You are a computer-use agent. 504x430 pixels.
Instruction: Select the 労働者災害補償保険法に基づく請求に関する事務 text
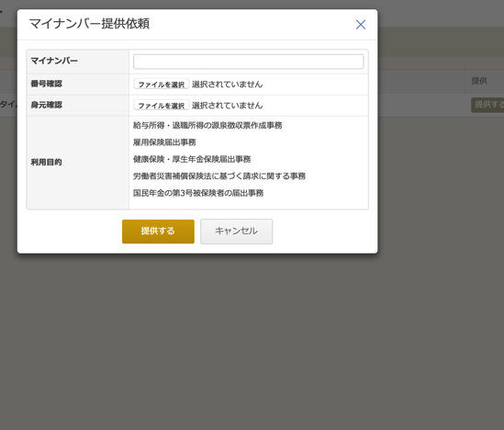point(219,175)
